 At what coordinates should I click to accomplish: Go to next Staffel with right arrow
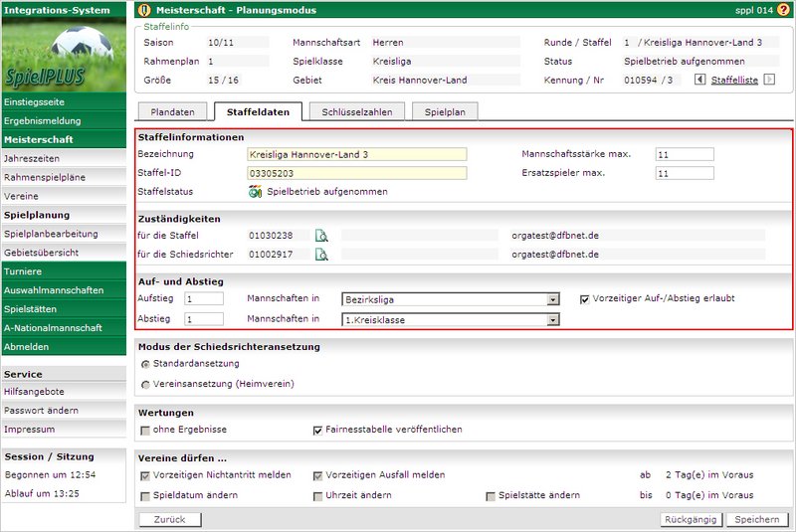(768, 79)
